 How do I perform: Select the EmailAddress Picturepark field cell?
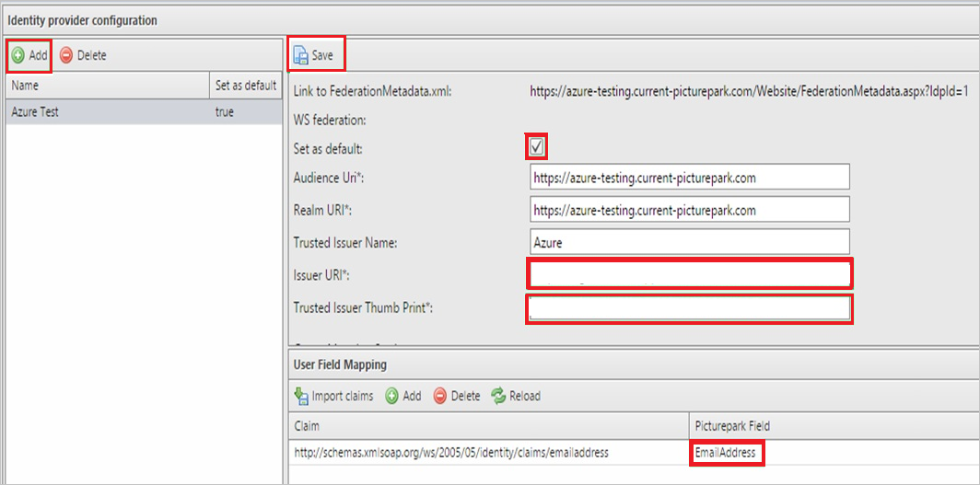coord(834,453)
